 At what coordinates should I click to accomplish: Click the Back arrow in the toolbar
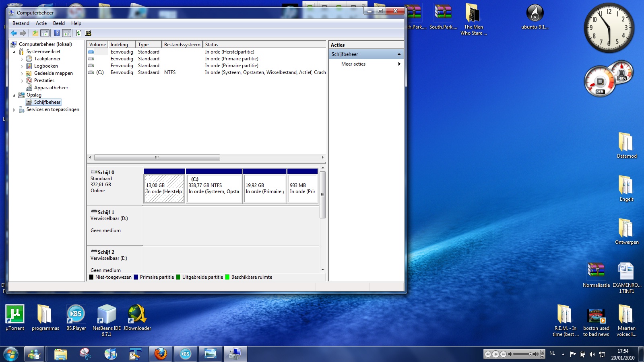[14, 33]
